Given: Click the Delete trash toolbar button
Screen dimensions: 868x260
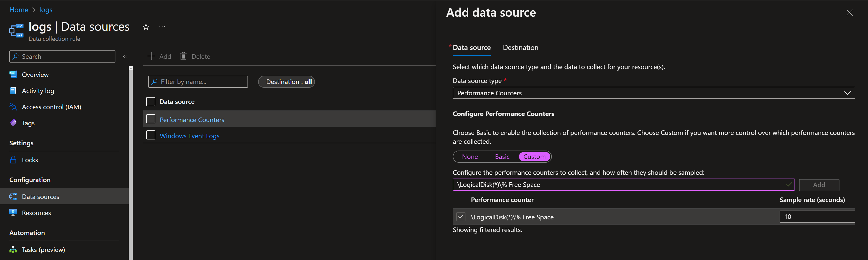Looking at the screenshot, I should (195, 56).
